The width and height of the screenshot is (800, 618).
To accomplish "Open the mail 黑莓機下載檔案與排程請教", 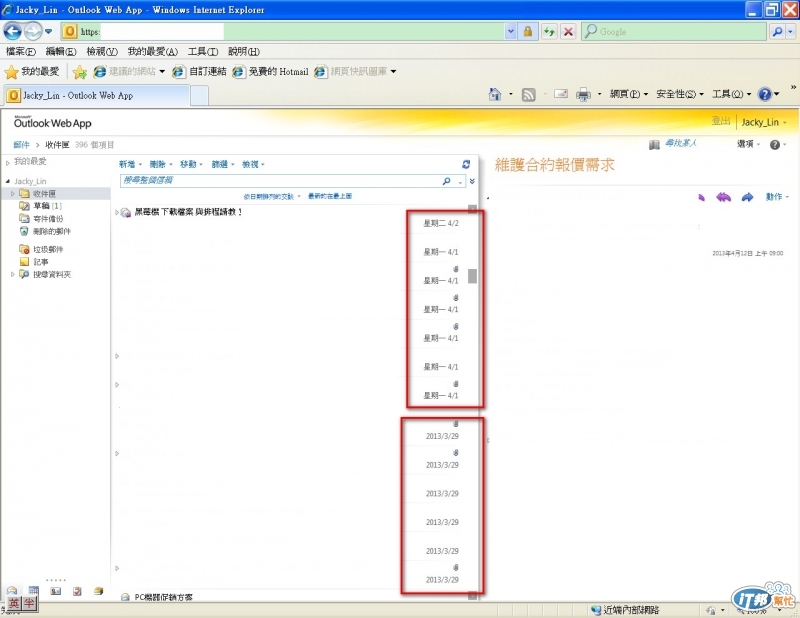I will click(188, 212).
